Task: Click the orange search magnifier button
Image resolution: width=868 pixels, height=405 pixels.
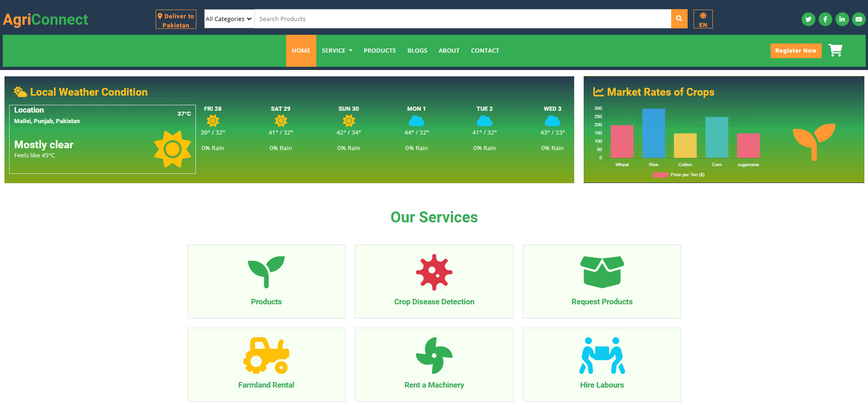Action: pos(679,19)
